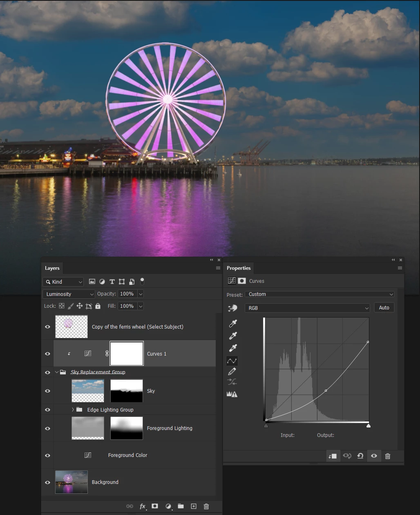Collapse Layers panel using double-arrow icon

(212, 260)
